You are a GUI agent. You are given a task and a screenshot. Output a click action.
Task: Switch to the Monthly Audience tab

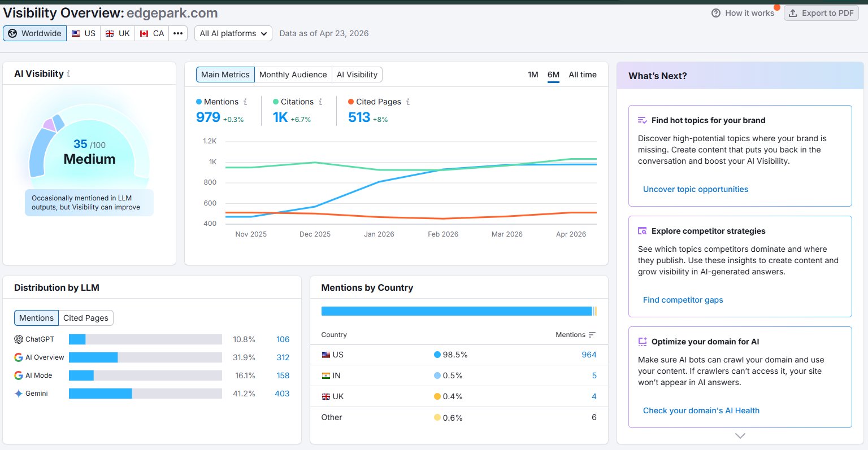coord(293,75)
